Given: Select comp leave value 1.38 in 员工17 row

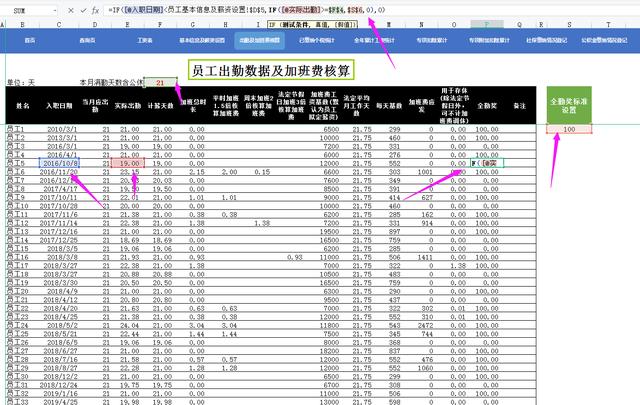Looking at the screenshot, I should click(x=454, y=266).
